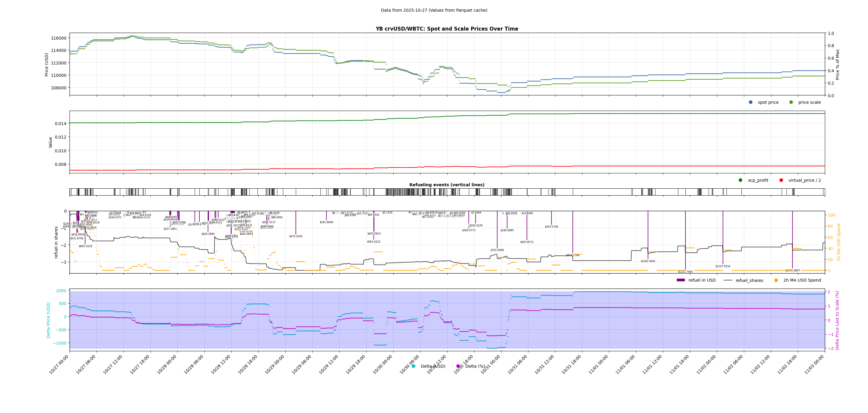Click the purple refuel in USD swatch
Image resolution: width=868 pixels, height=413 pixels.
click(x=681, y=280)
